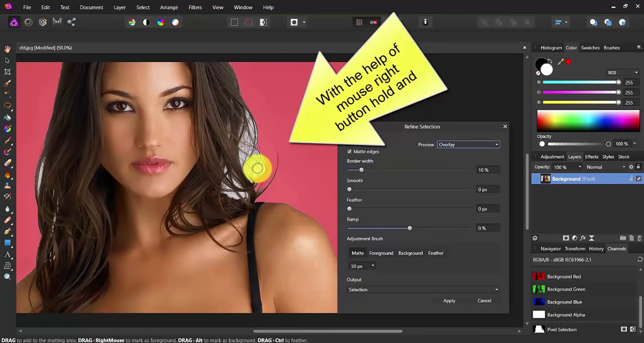Click the color picker eyedropper icon
The height and width of the screenshot is (343, 644).
(x=560, y=62)
